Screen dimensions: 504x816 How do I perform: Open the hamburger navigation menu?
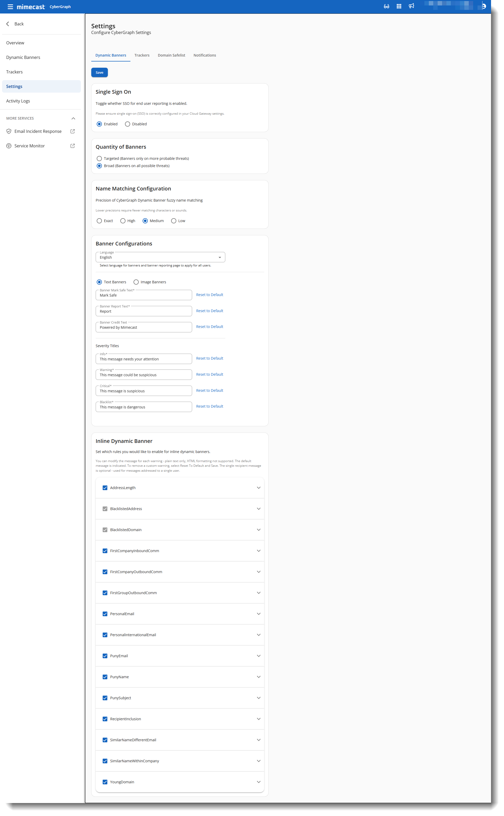point(11,6)
